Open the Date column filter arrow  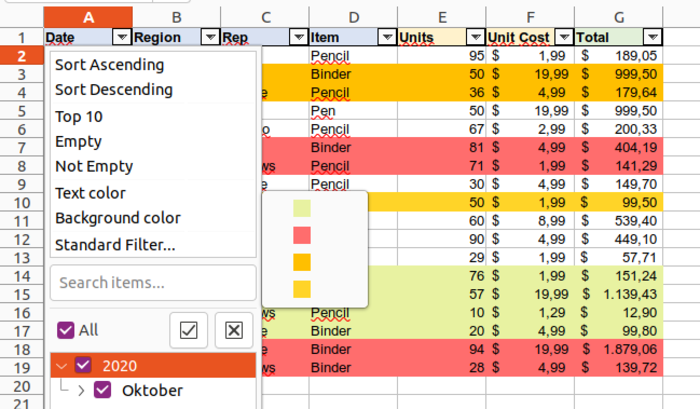coord(121,37)
